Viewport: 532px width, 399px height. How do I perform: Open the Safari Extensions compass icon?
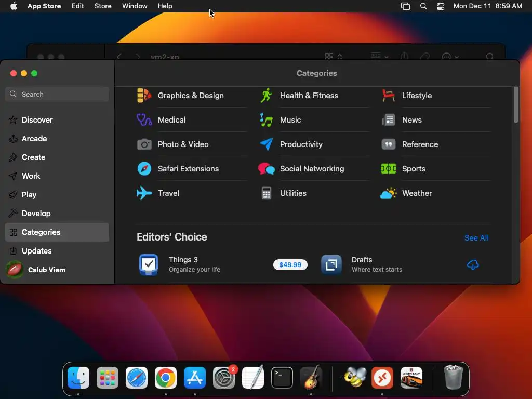pyautogui.click(x=144, y=169)
